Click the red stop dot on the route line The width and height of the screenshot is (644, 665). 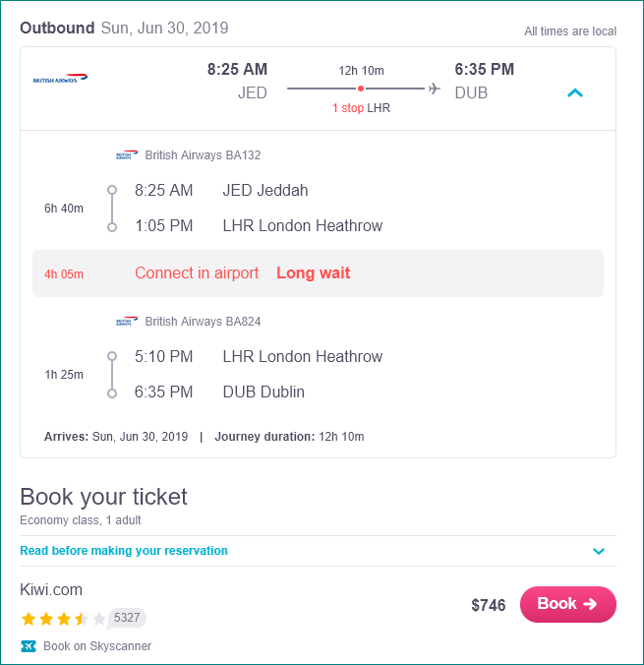click(x=361, y=89)
